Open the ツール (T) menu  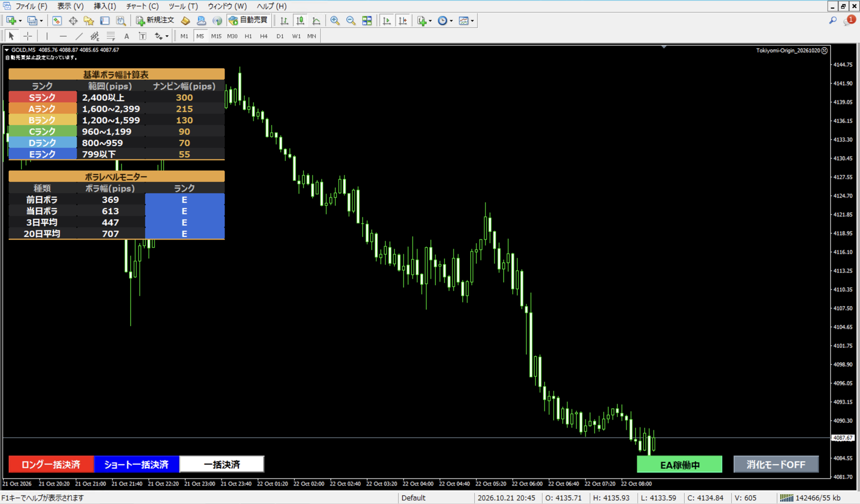tap(183, 6)
